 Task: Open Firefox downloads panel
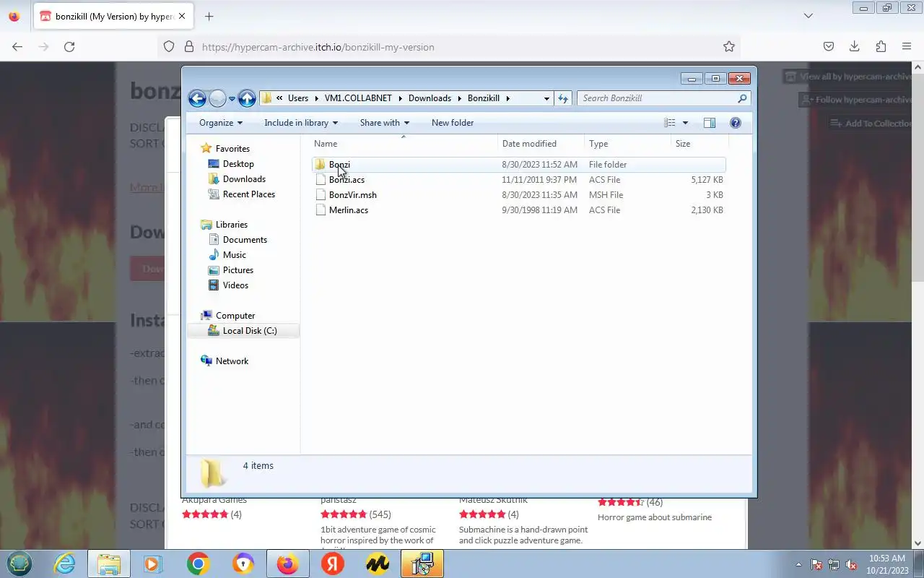[x=855, y=47]
